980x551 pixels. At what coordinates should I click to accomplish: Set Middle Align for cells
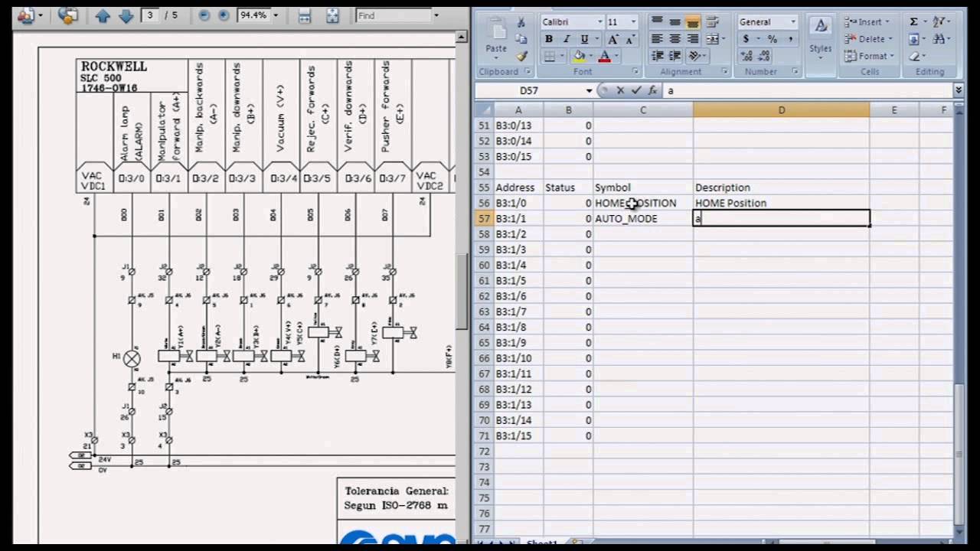coord(675,21)
